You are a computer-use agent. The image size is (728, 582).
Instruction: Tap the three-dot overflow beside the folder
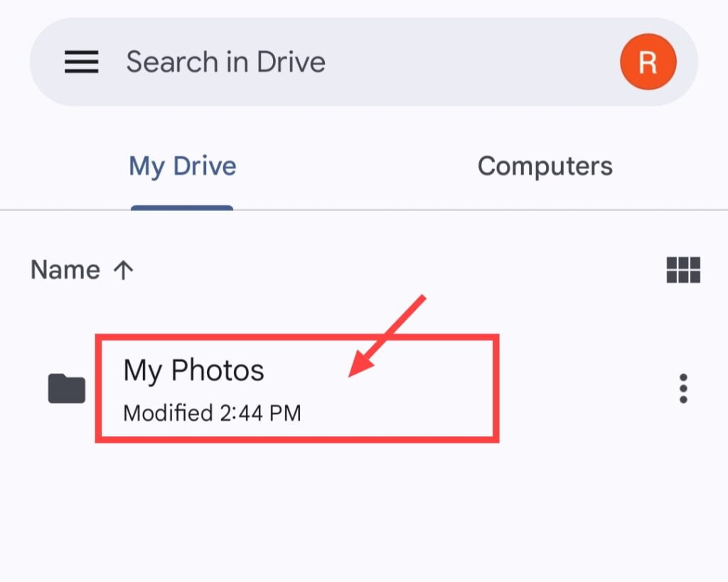tap(683, 388)
